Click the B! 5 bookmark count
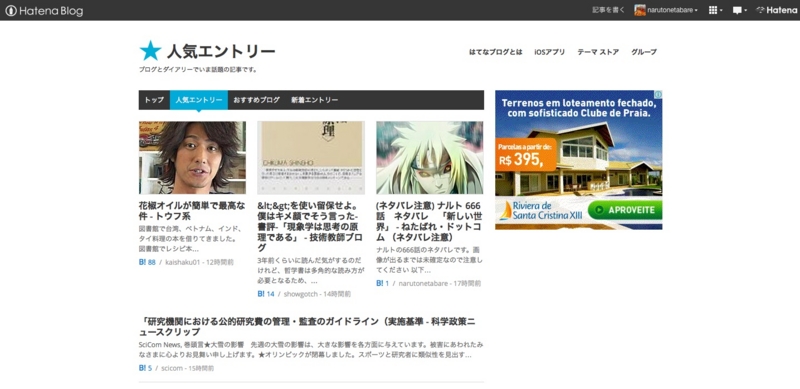This screenshot has height=389, width=800. 145,368
